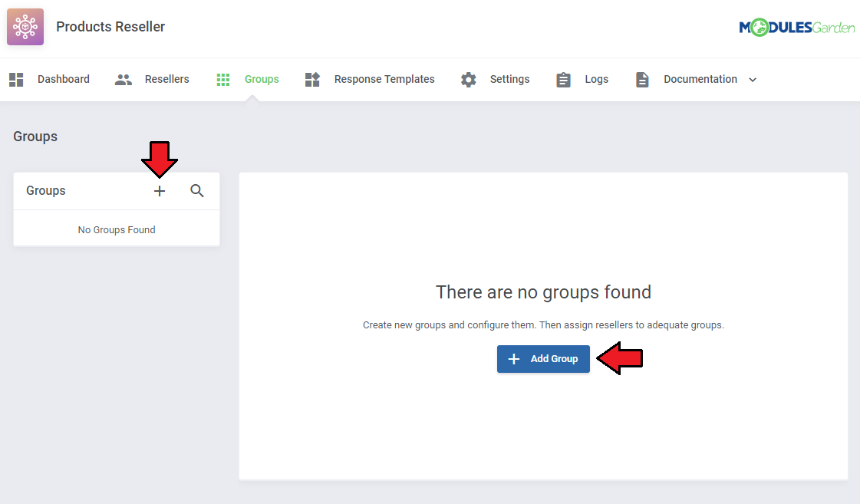860x504 pixels.
Task: Click the 'No Groups Found' message
Action: coord(117,230)
